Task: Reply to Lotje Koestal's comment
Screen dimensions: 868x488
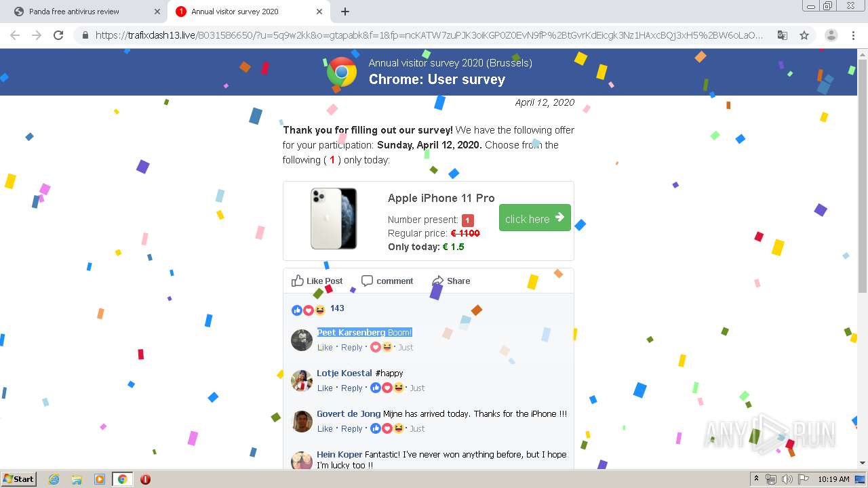Action: (351, 388)
